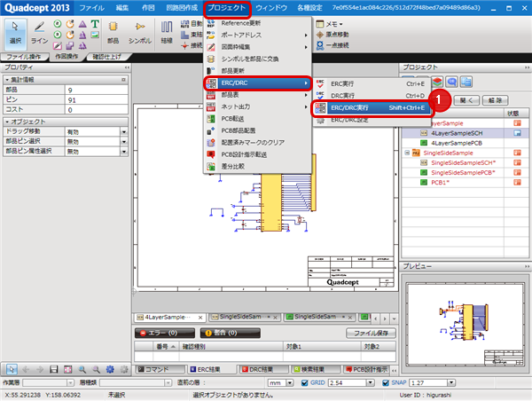Image resolution: width=532 pixels, height=401 pixels.
Task: Open the 部品ピン選択 value dropdown
Action: coord(124,142)
